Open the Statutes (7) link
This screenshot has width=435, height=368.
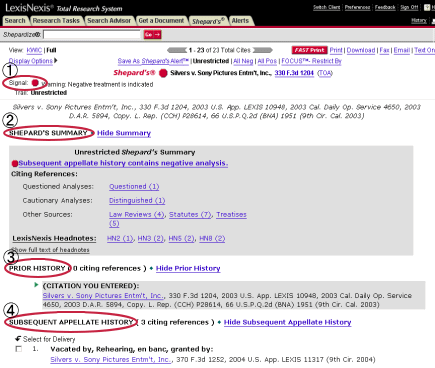pyautogui.click(x=190, y=215)
